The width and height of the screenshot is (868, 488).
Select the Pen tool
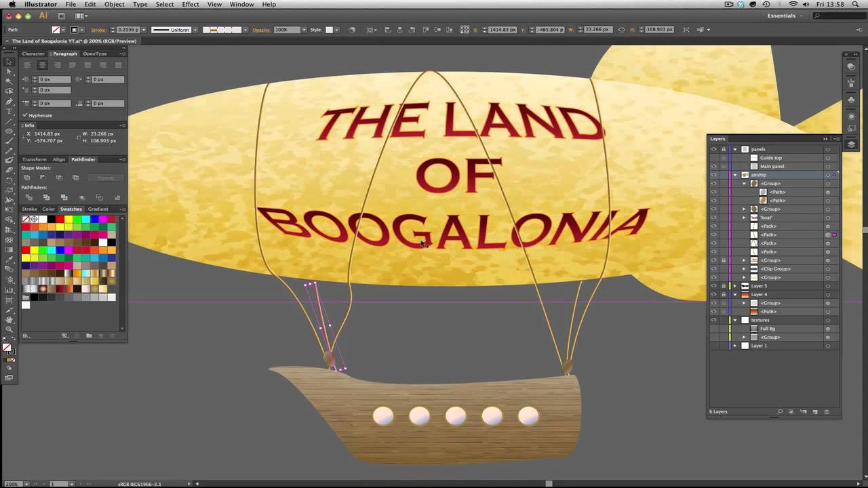(9, 101)
